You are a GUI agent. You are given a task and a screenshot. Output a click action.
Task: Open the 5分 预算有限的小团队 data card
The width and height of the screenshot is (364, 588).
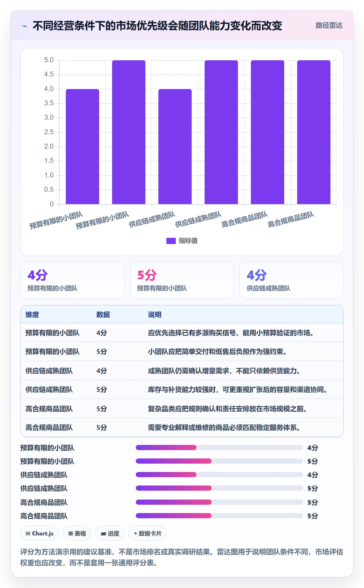pyautogui.click(x=182, y=280)
